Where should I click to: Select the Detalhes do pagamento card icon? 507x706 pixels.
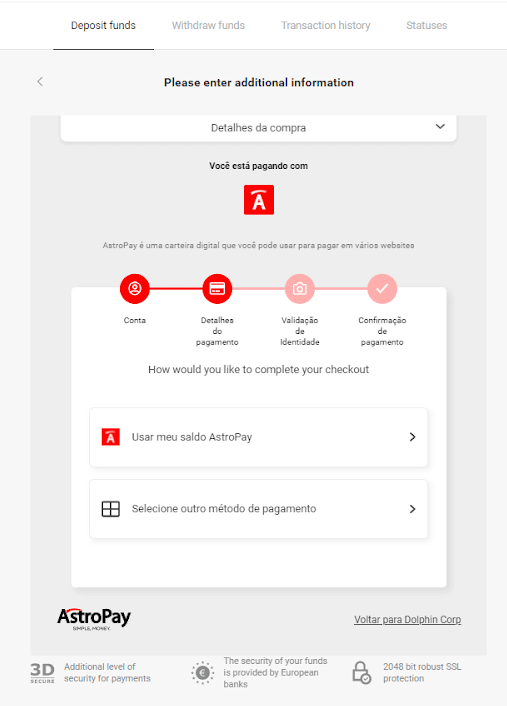(x=217, y=289)
